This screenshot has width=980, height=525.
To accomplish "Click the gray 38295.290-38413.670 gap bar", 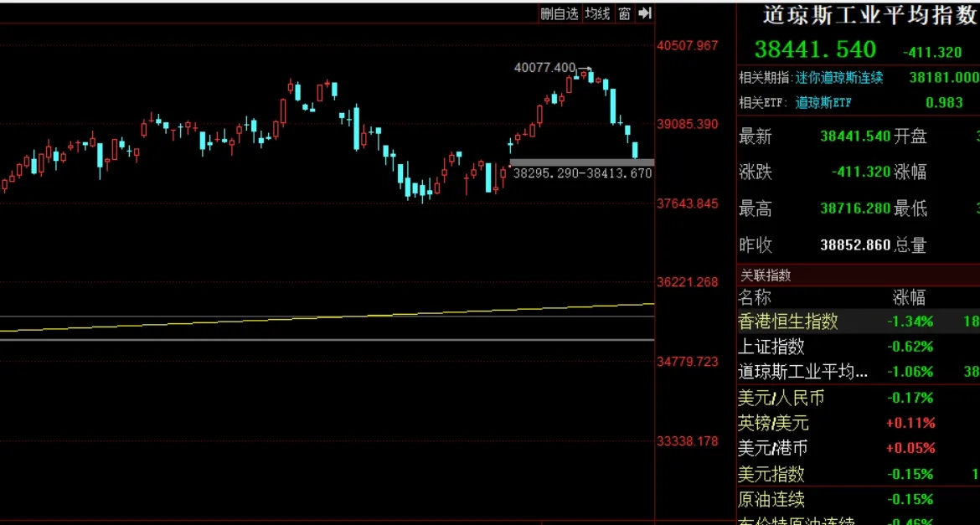I will (582, 162).
